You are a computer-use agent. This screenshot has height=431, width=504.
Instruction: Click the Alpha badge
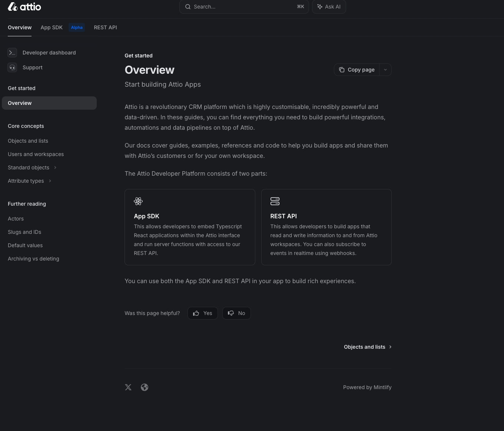[77, 27]
